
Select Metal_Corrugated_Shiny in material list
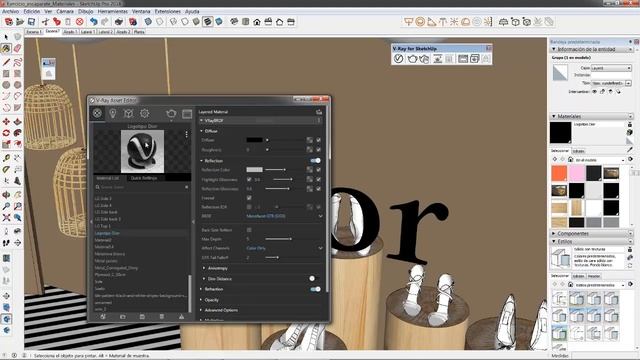point(116,268)
